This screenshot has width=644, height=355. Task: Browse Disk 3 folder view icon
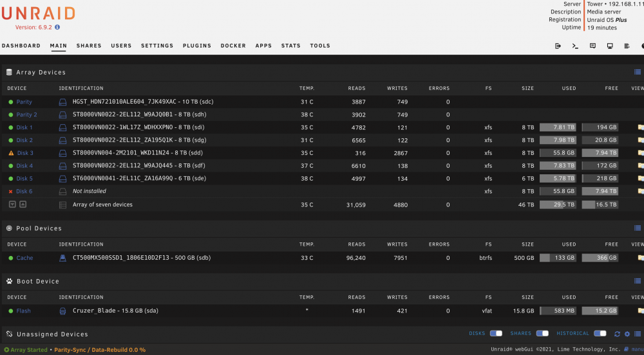pos(641,153)
